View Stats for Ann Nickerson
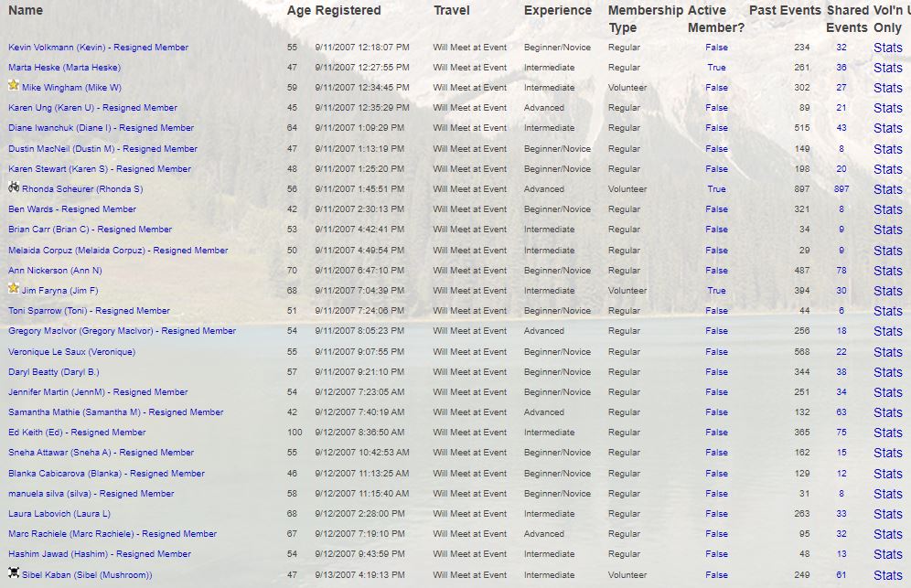The width and height of the screenshot is (911, 588). pyautogui.click(x=888, y=271)
